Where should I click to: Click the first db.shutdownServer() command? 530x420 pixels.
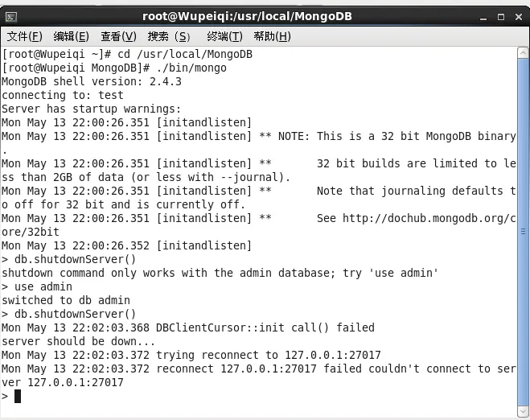[68, 259]
